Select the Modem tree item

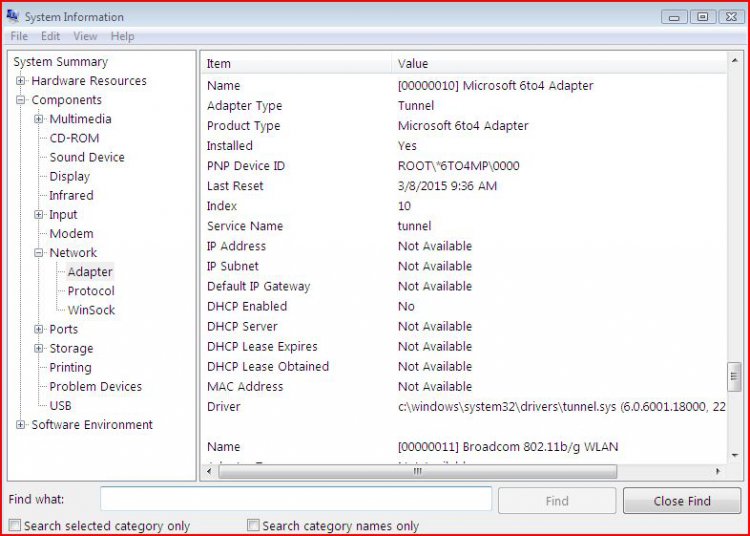71,234
